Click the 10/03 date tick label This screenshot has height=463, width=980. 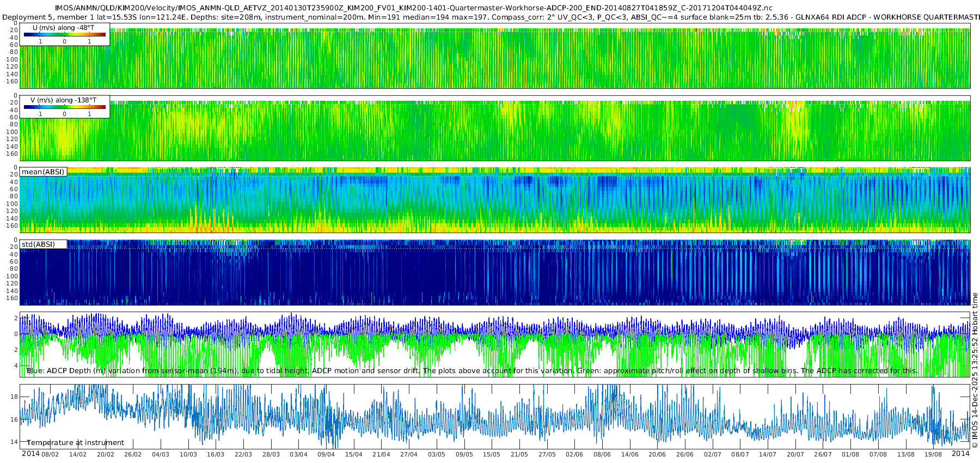coord(188,454)
